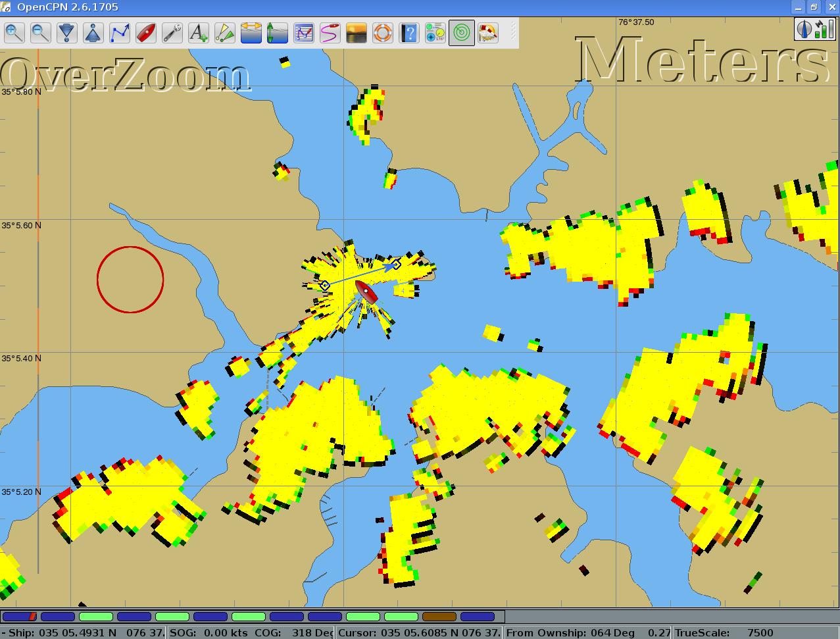Select chart bar segment with red mark
The height and width of the screenshot is (639, 840).
pyautogui.click(x=20, y=617)
